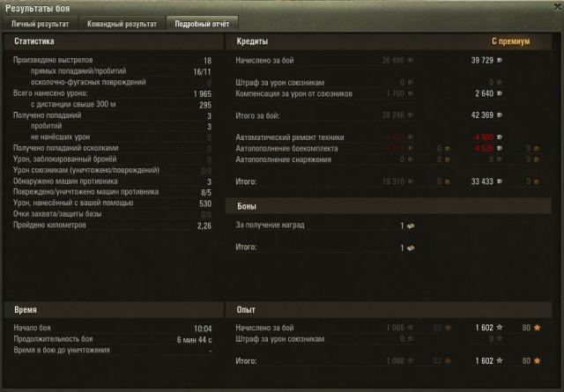Click the Статистика section header
This screenshot has width=564, height=392.
coord(34,41)
